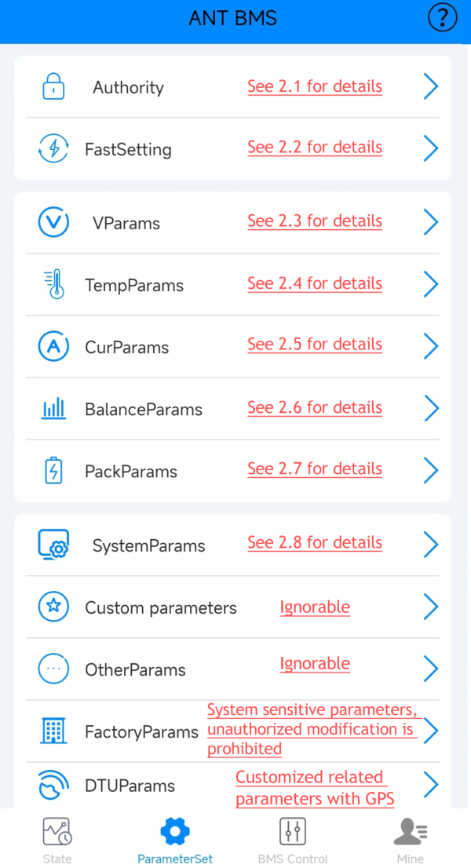Open the TempParams thermometer icon
The image size is (471, 868).
53,284
